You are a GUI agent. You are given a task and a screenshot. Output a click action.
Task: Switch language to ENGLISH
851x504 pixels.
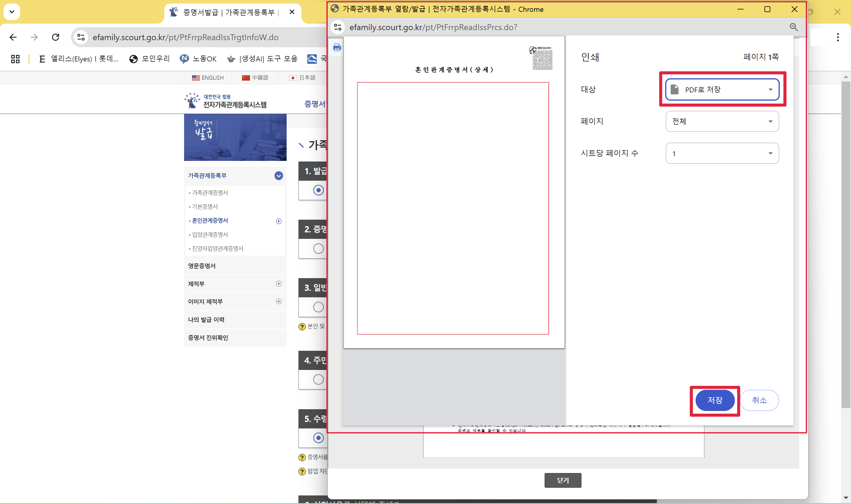[x=208, y=78]
